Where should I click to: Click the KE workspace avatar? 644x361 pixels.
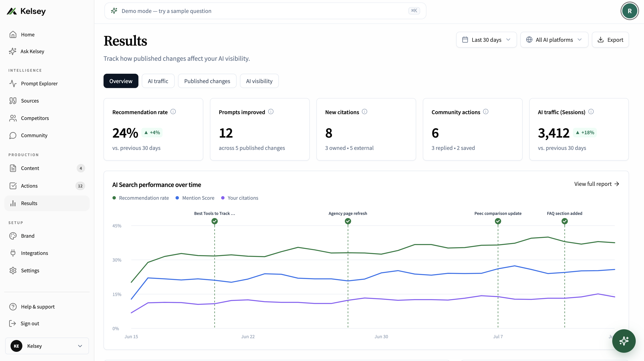(16, 346)
